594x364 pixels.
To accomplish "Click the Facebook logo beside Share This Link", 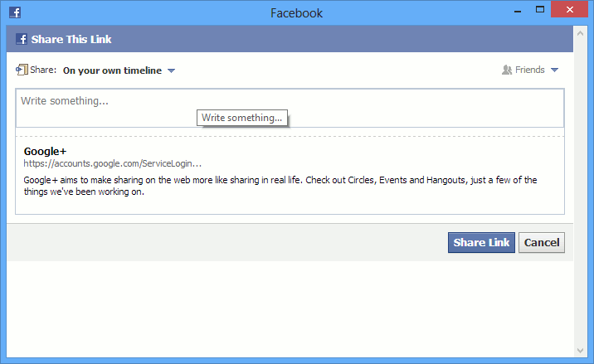I will 22,39.
